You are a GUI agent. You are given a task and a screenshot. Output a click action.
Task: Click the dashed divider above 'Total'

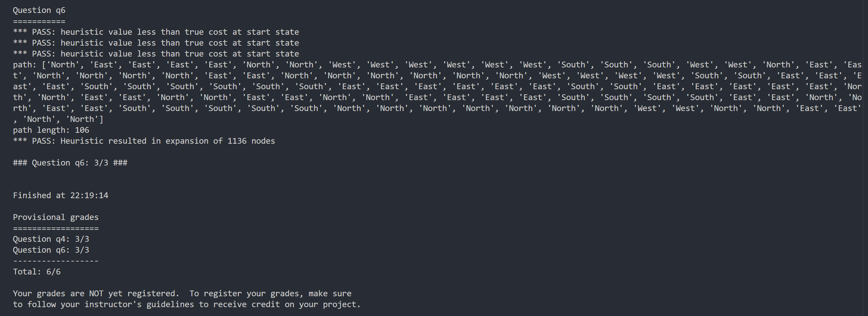coord(56,261)
